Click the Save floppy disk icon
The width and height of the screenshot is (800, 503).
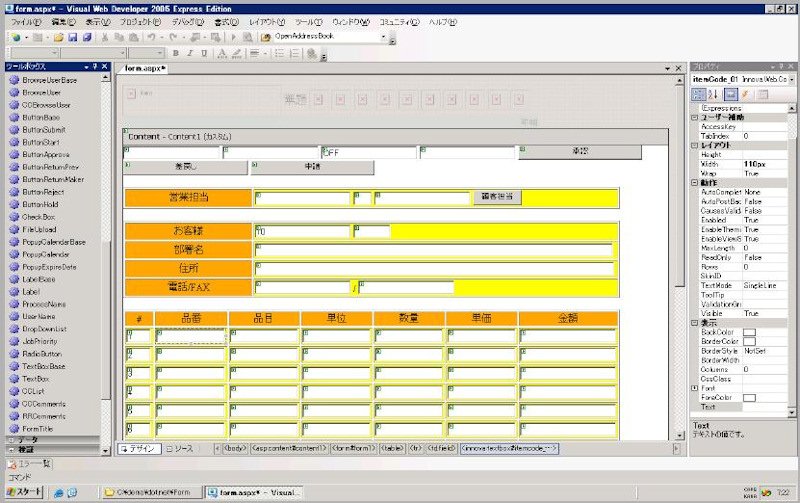point(73,37)
